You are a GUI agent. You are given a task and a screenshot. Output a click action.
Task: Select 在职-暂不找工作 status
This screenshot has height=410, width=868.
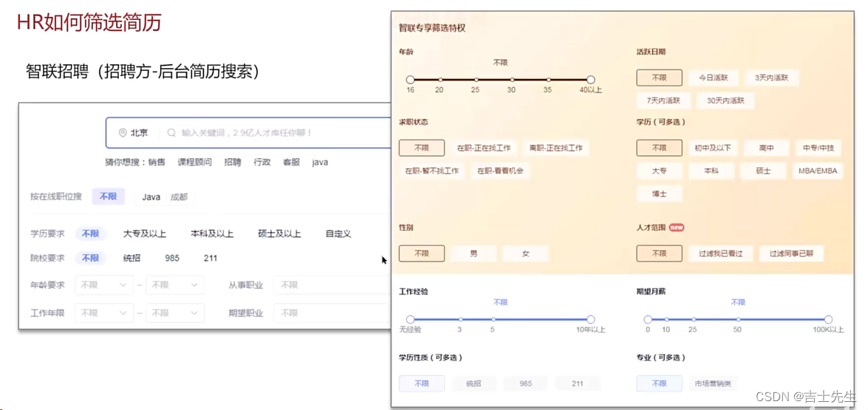(x=432, y=171)
